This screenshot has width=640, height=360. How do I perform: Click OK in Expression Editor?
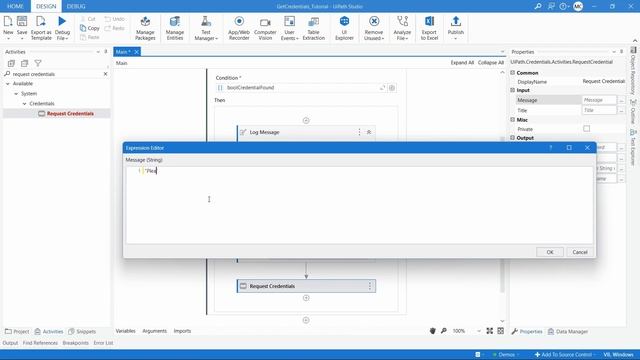click(x=550, y=252)
